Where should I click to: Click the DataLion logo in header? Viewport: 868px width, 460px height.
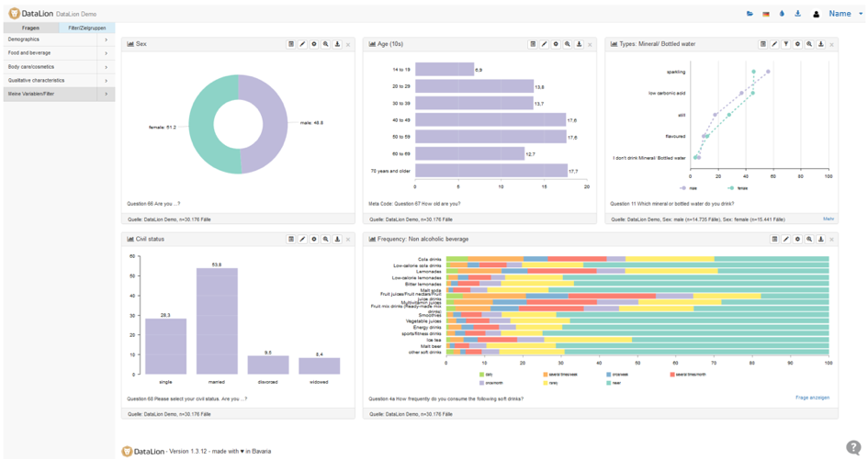coord(31,14)
